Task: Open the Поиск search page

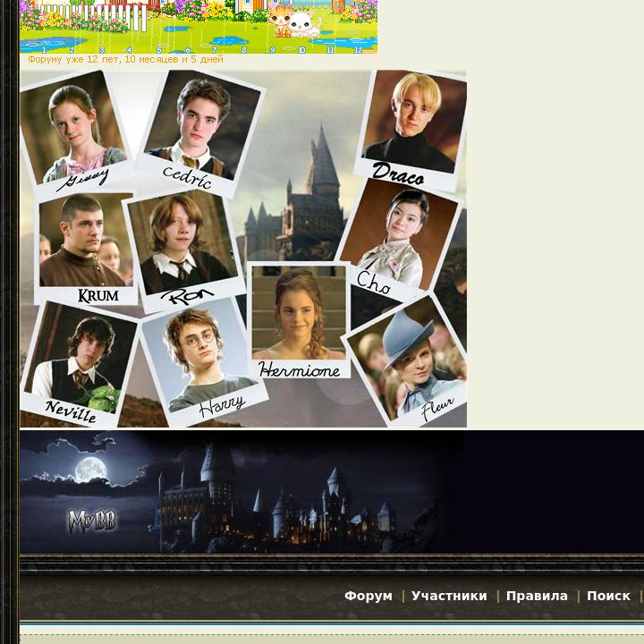Action: click(608, 596)
